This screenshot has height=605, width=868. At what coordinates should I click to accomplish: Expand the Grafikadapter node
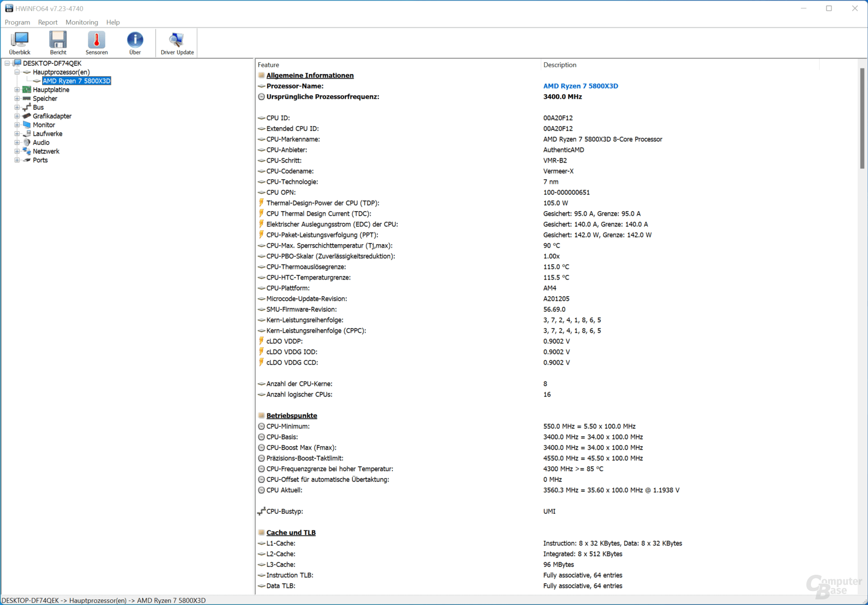click(x=17, y=116)
